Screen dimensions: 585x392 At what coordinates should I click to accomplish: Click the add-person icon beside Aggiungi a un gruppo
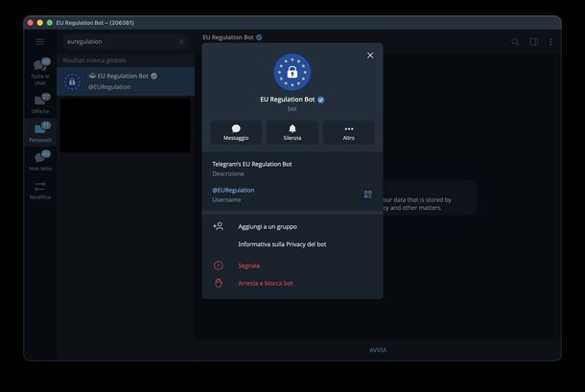219,226
